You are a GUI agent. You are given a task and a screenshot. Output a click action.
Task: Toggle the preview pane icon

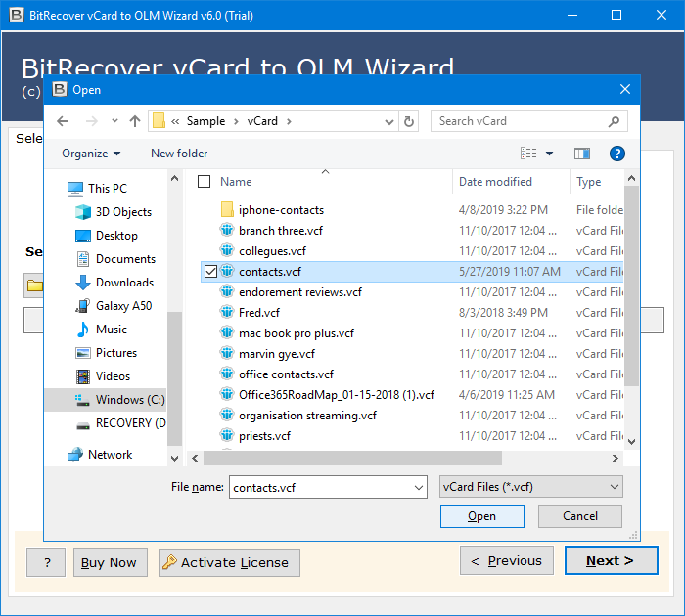coord(582,154)
